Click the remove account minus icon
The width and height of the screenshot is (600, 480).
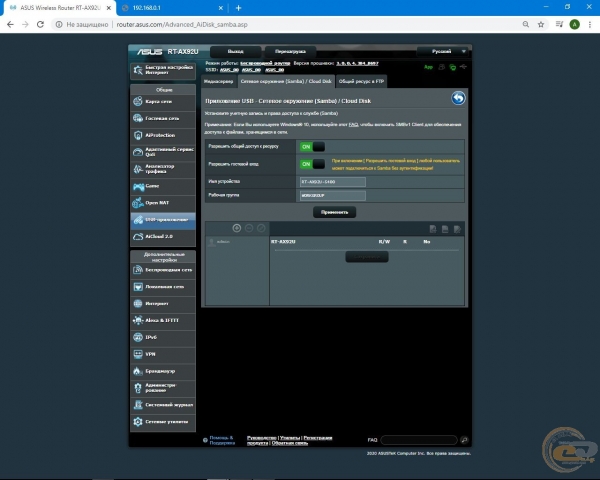pyautogui.click(x=249, y=229)
